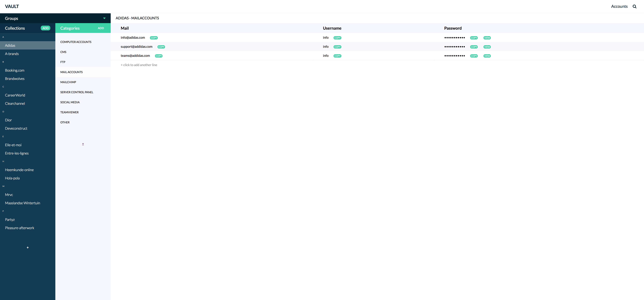Click plus icon below collections list

coord(28,247)
